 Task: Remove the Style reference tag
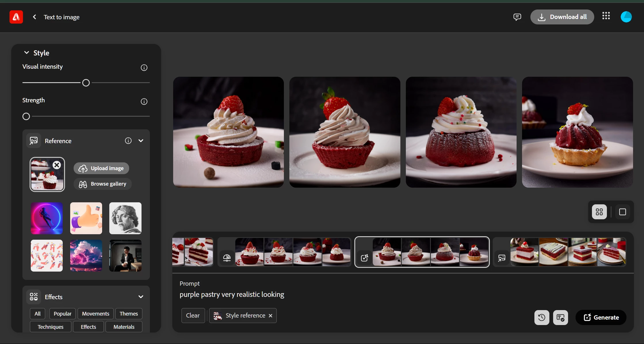click(270, 316)
